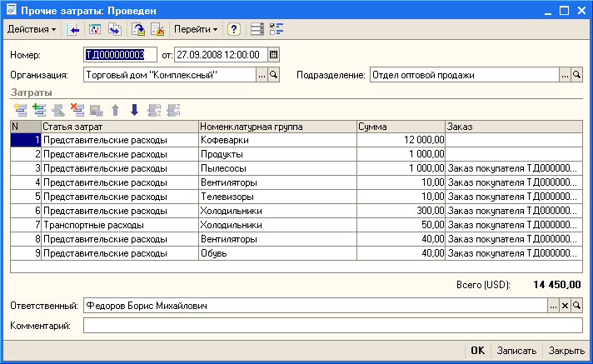Click the Записать button

click(x=516, y=351)
